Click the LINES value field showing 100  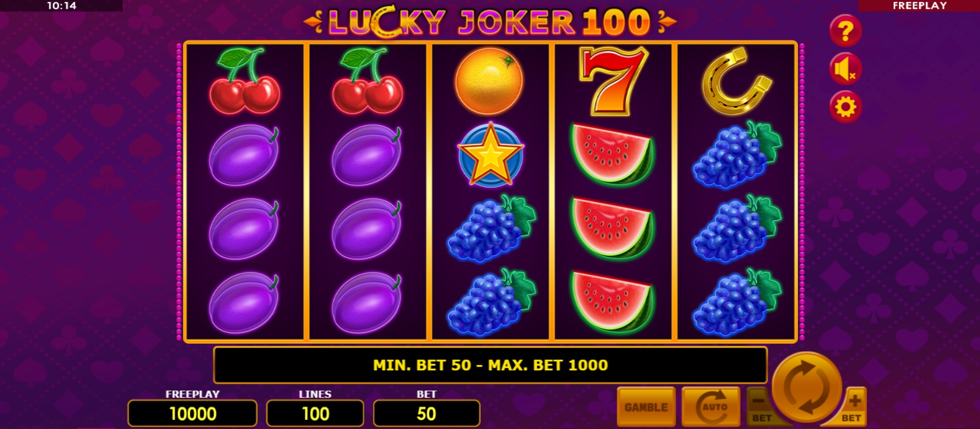315,413
